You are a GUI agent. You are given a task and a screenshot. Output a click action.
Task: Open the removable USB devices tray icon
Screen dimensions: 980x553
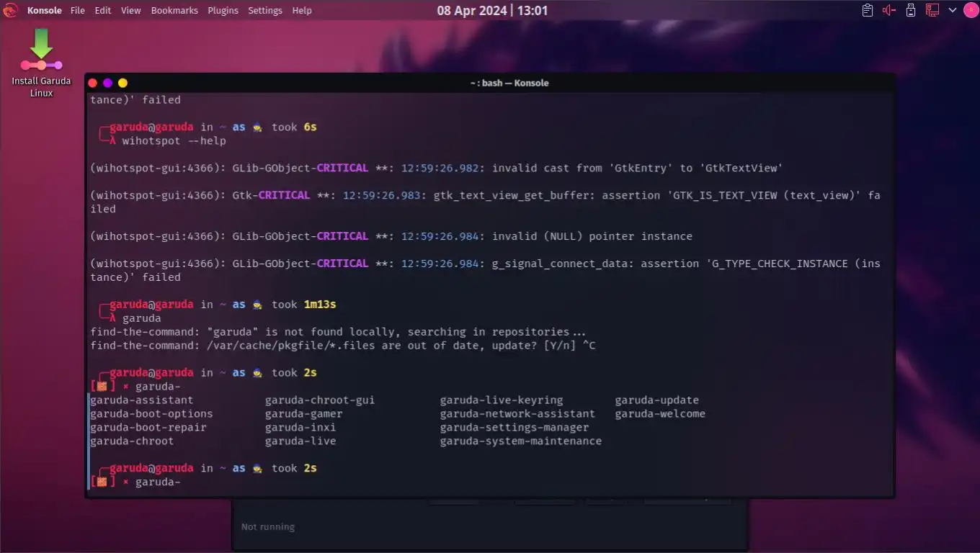coord(911,10)
